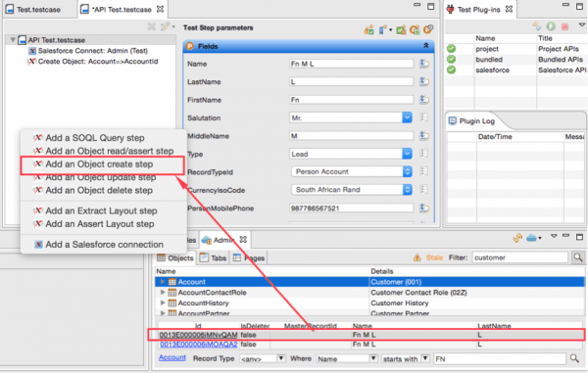Click the blue bookmark icon in Test Step parameters toolbar
This screenshot has height=373, width=588.
coord(383,29)
